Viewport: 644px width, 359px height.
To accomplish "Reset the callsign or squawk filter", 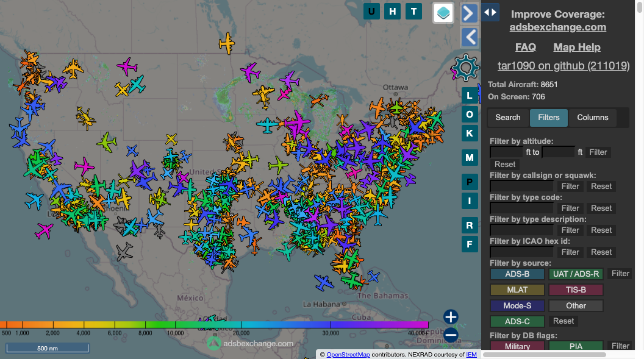I will (601, 187).
